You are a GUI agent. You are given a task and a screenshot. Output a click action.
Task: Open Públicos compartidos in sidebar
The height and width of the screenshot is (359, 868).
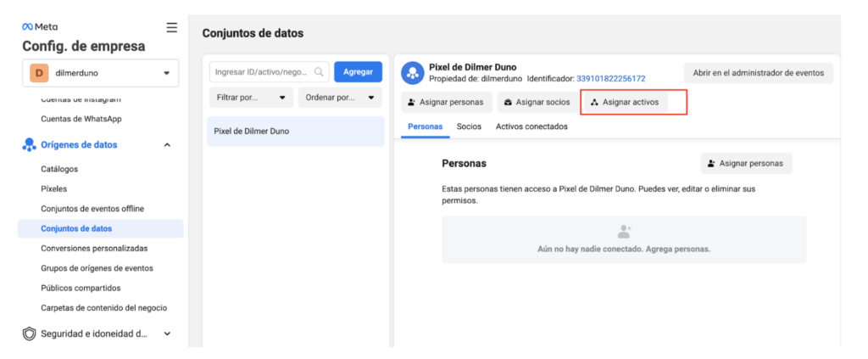(x=81, y=288)
